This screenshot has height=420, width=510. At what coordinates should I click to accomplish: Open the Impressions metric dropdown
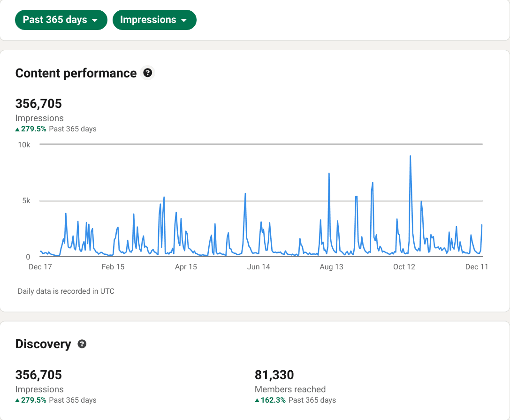point(154,20)
